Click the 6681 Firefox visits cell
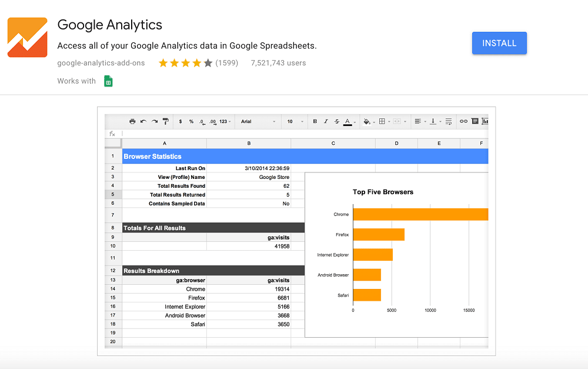This screenshot has height=369, width=588. [249, 298]
